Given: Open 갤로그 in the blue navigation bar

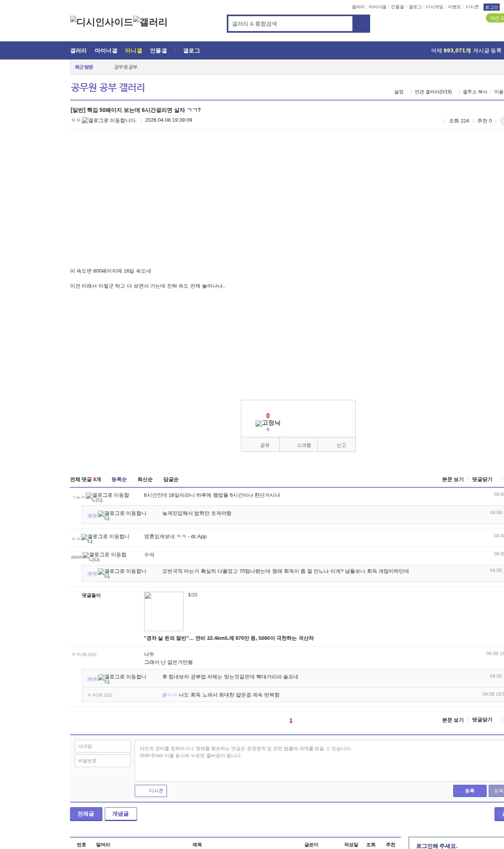Looking at the screenshot, I should (x=191, y=51).
